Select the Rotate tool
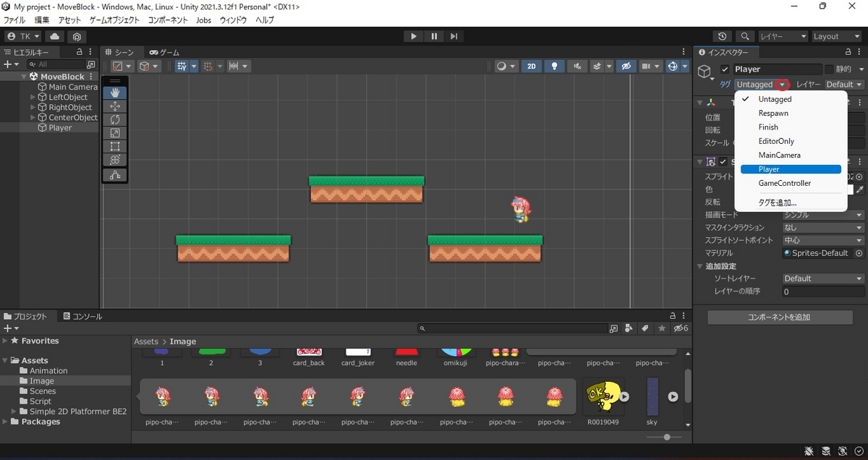 pos(115,119)
